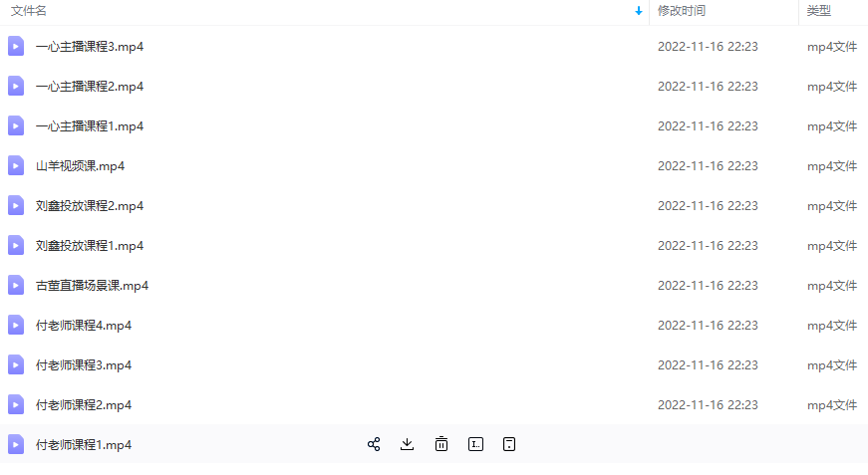Open file 一心主播课程1.mp4
This screenshot has height=475, width=868.
coord(90,126)
